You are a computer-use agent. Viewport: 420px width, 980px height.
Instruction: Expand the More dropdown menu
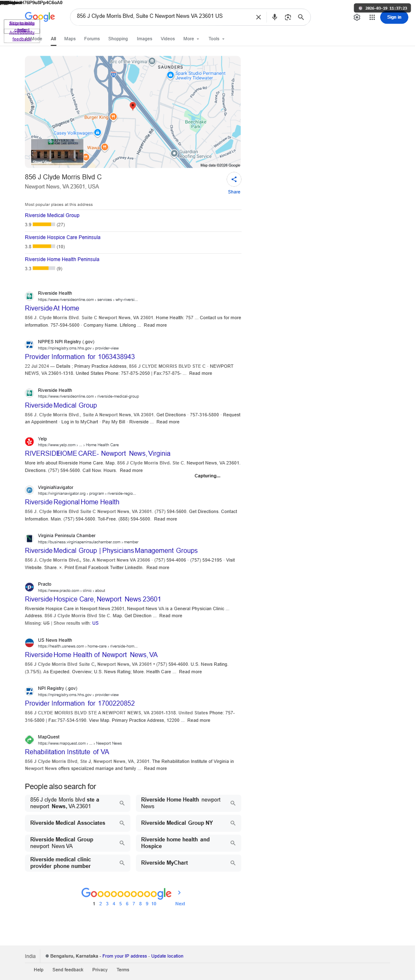pos(191,39)
